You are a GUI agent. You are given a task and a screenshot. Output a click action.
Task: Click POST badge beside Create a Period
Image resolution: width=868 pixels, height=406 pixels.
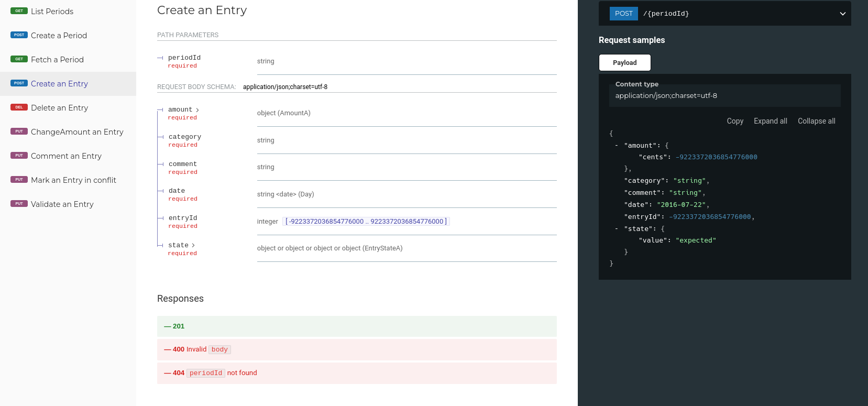pos(19,35)
